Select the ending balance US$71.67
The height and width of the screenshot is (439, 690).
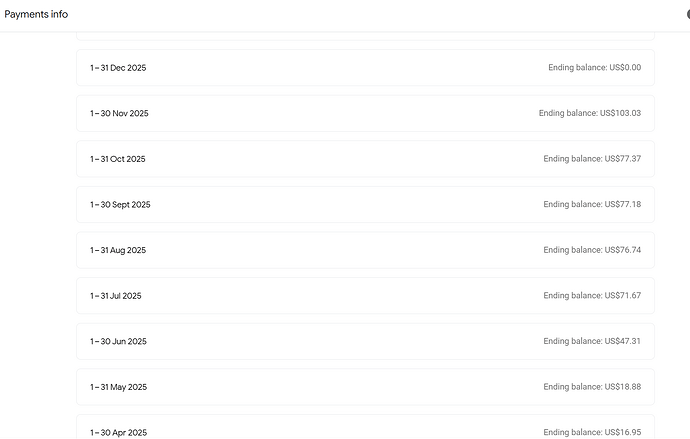(592, 295)
